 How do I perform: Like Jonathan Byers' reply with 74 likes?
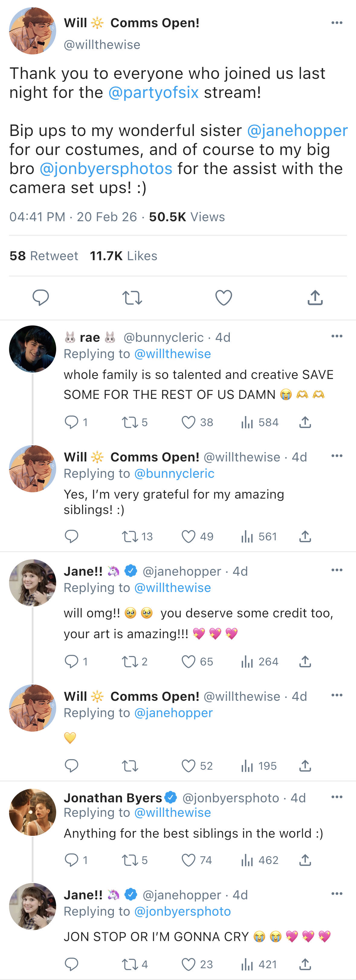click(188, 860)
